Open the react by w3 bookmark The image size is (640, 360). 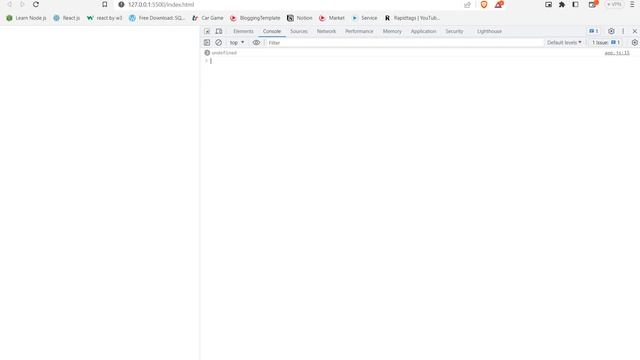[104, 18]
